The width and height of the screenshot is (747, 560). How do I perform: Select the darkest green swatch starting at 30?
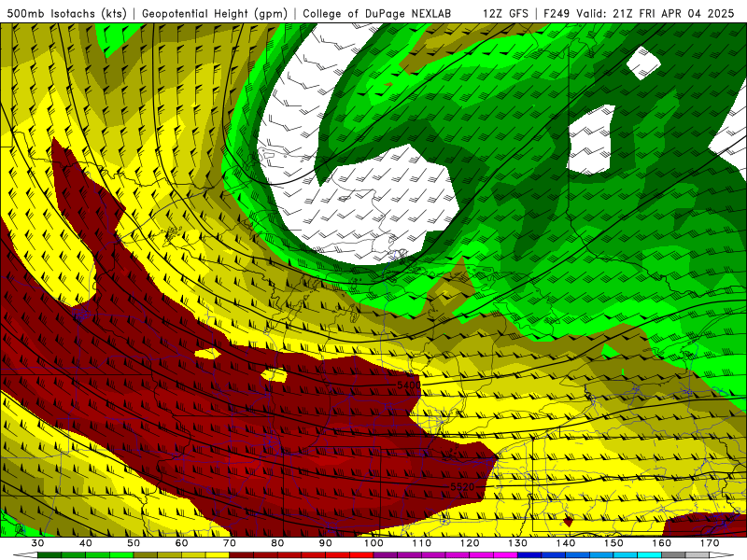(49, 555)
